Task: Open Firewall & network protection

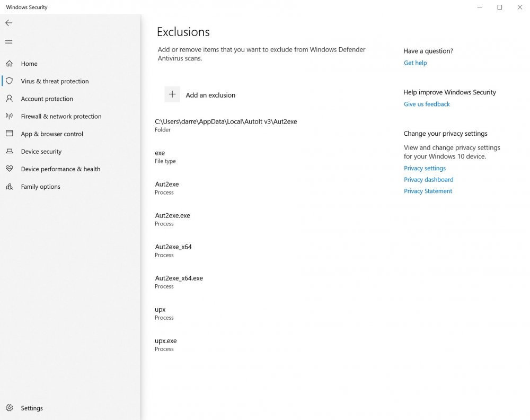Action: click(61, 116)
